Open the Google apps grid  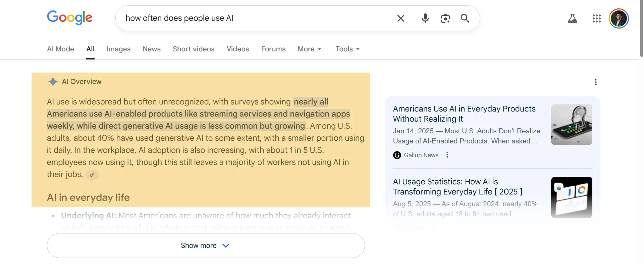(x=597, y=18)
